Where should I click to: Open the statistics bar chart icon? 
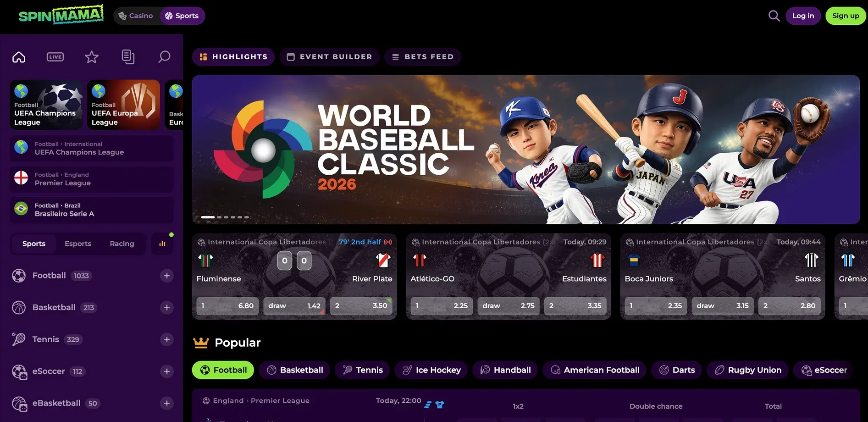162,244
